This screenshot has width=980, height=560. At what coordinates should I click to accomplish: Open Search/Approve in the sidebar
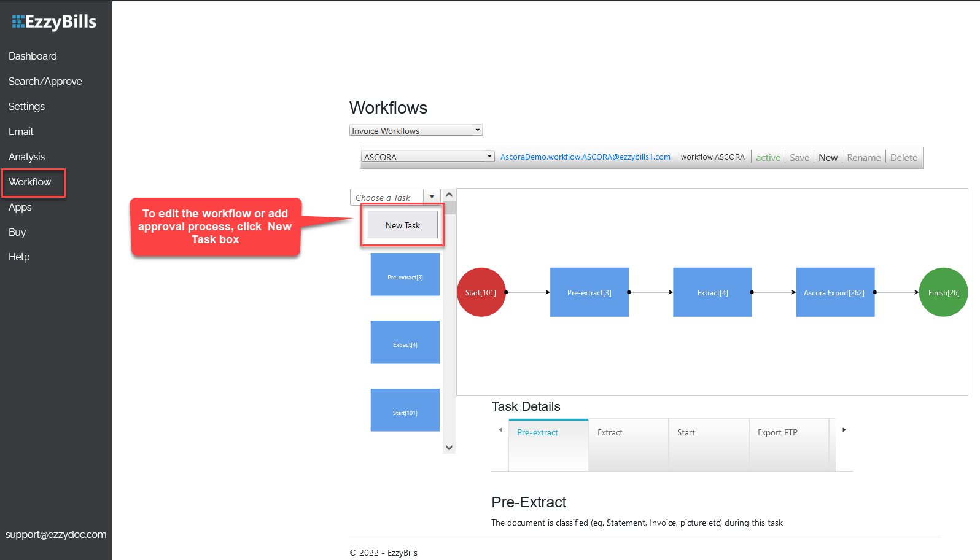[45, 81]
